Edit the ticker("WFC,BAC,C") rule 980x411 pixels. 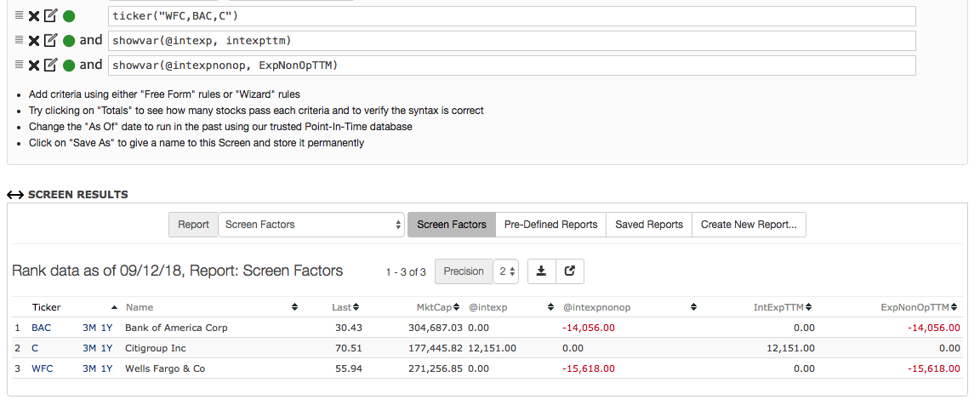tap(51, 16)
